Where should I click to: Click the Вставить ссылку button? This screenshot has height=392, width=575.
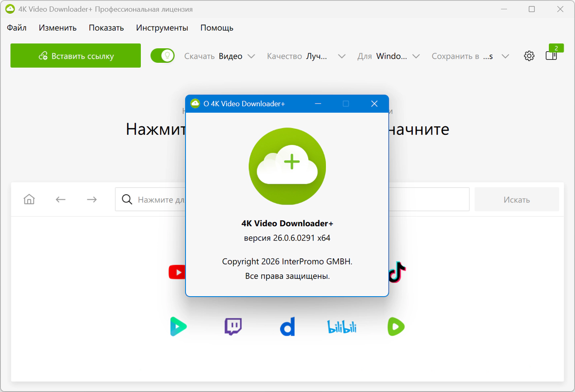click(76, 56)
